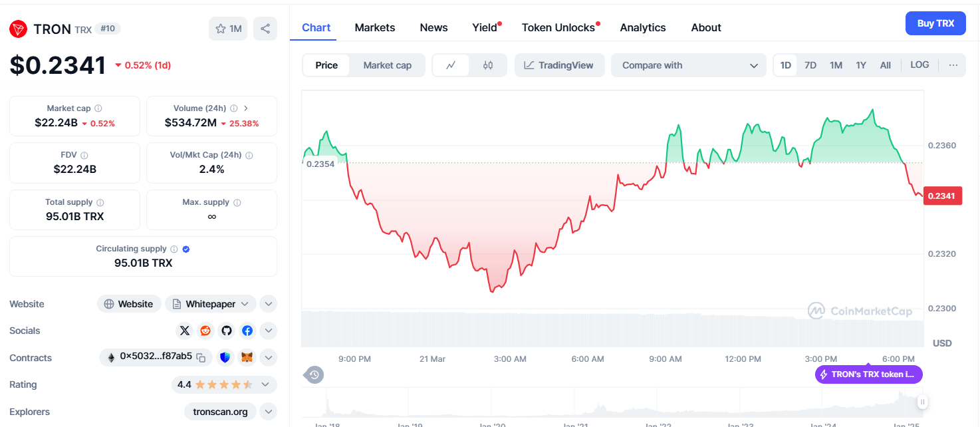Click Circulating supply info icon

point(174,249)
